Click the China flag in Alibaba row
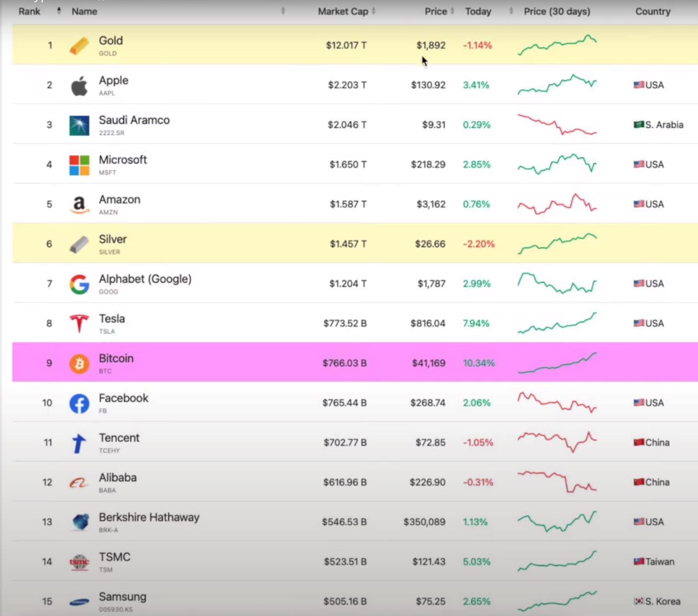Image resolution: width=698 pixels, height=616 pixels. coord(639,482)
